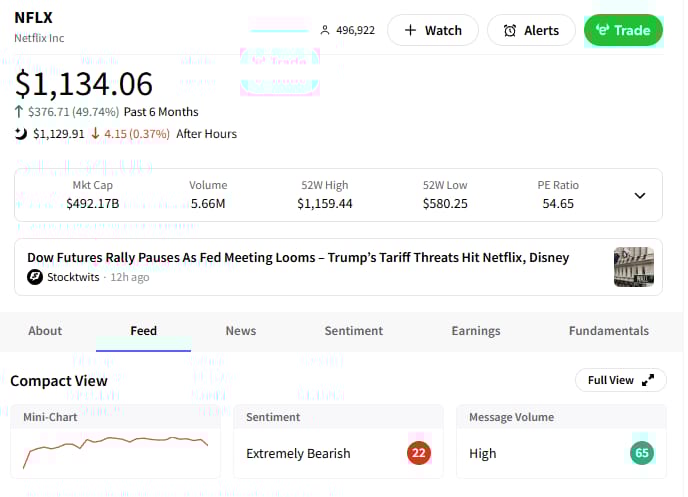The width and height of the screenshot is (688, 497).
Task: Open the news article thumbnail image
Action: [634, 267]
